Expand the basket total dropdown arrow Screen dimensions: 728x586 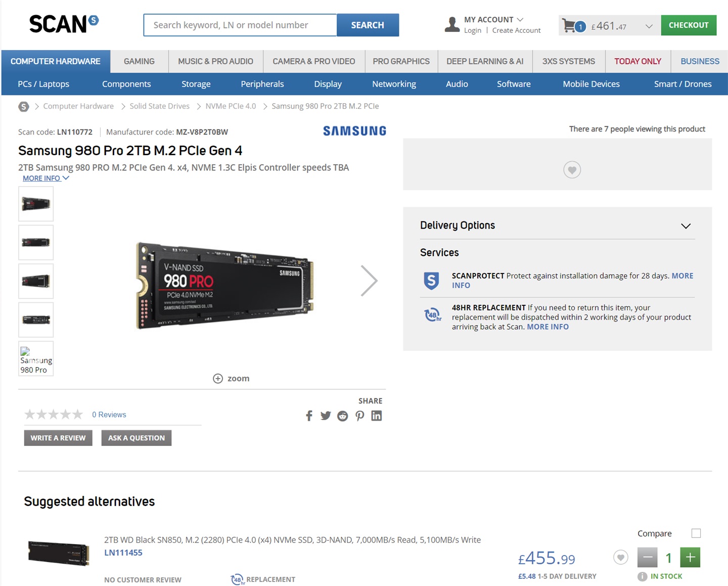[x=649, y=26]
